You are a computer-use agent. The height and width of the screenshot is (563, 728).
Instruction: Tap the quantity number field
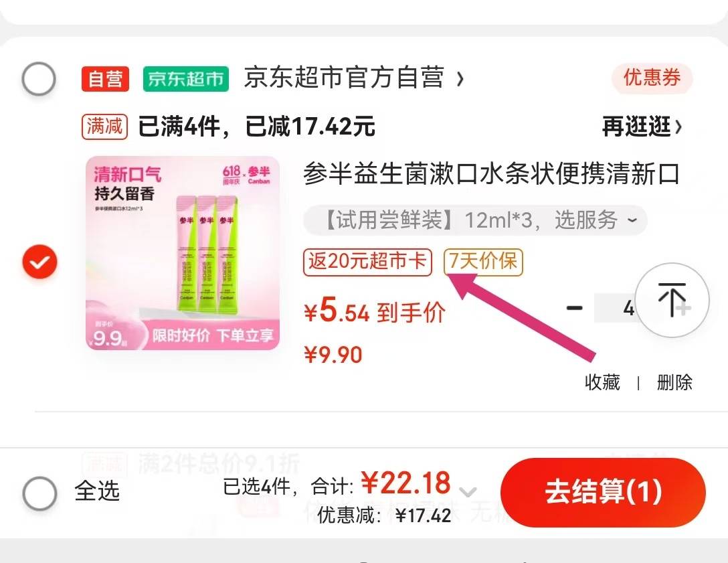tap(615, 307)
